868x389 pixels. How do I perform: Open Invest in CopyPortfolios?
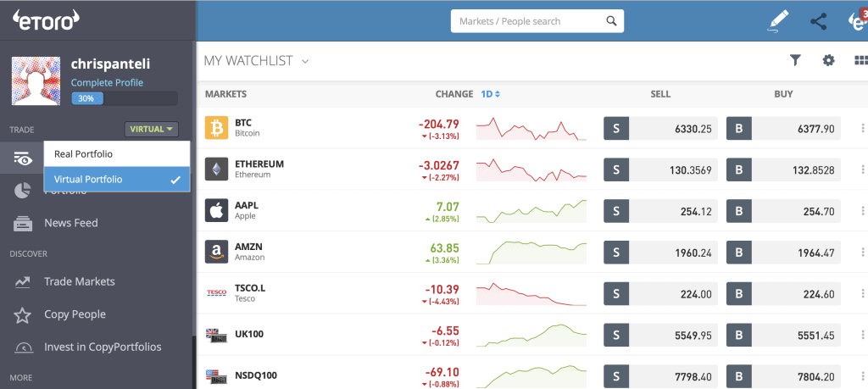click(x=103, y=347)
